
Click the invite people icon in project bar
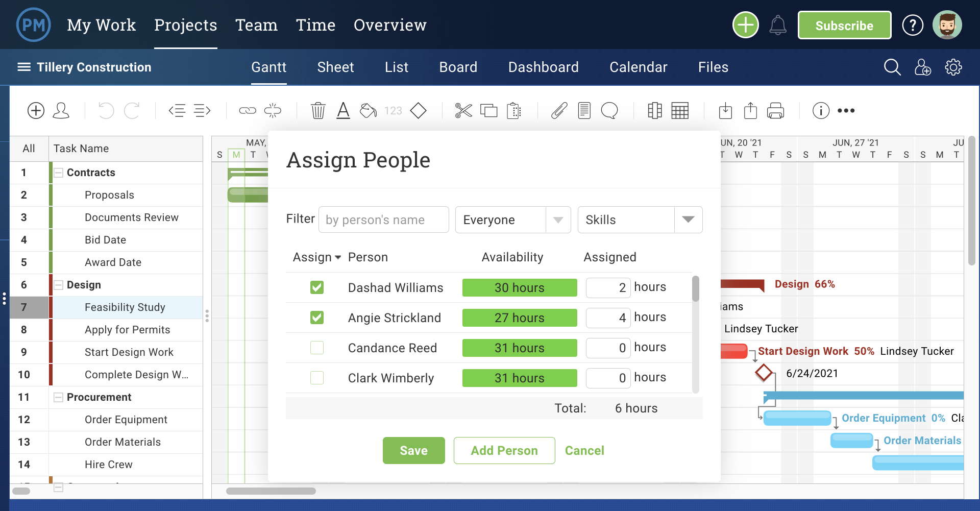tap(923, 67)
